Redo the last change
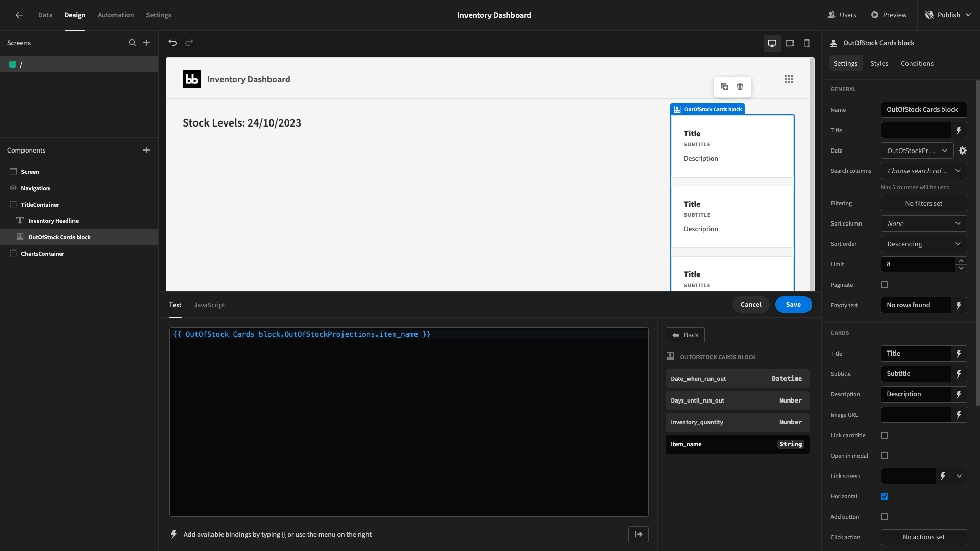 tap(189, 43)
